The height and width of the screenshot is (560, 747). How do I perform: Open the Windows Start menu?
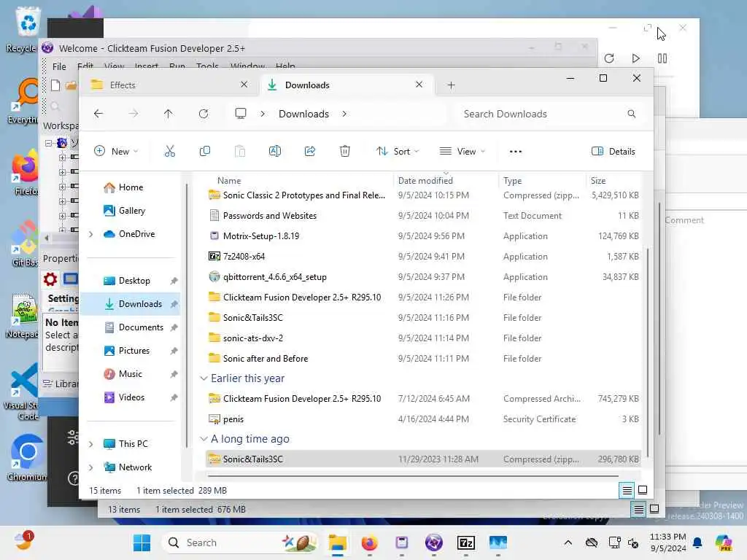[x=142, y=542]
